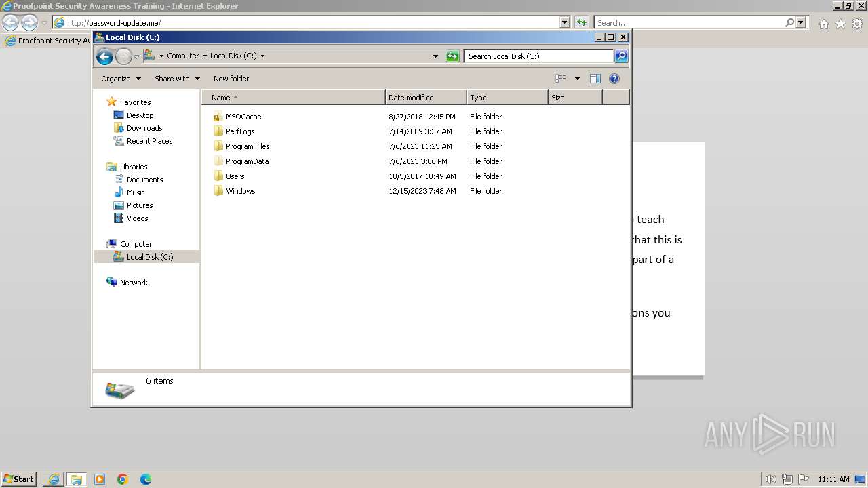Viewport: 868px width, 488px height.
Task: Click the 11:11 AM taskbar clock
Action: [833, 479]
